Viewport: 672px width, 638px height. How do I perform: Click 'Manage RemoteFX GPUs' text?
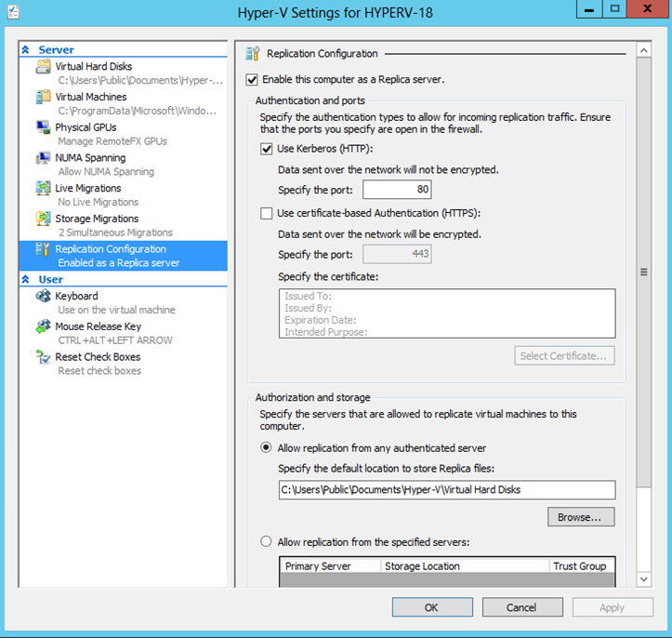[x=112, y=141]
